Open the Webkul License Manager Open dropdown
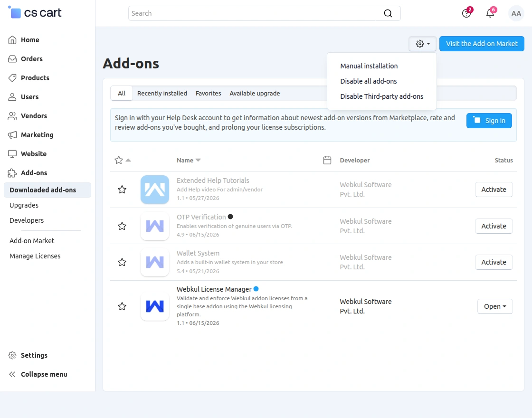The height and width of the screenshot is (418, 532). 495,306
